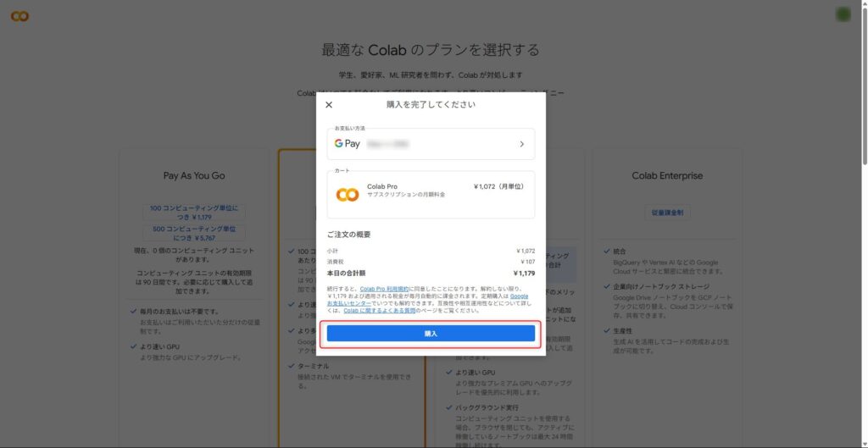The image size is (868, 448).
Task: Click the Colab Pro logo in the cart
Action: (x=348, y=195)
